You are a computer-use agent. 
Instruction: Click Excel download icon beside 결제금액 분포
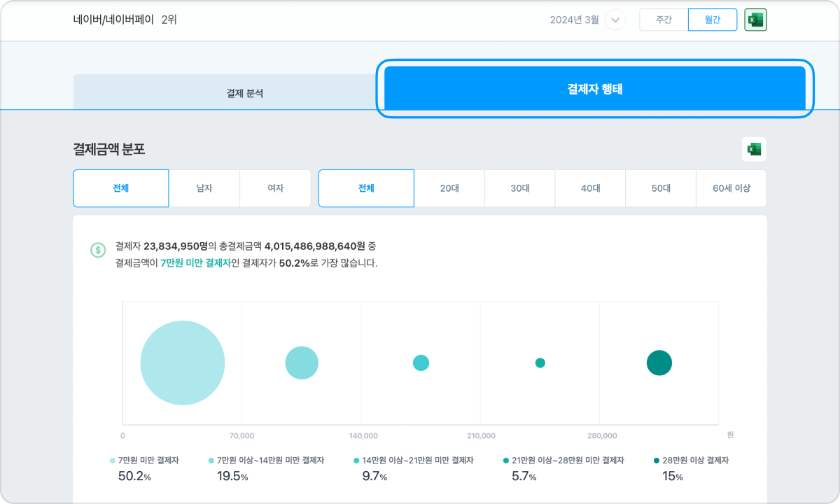[754, 149]
